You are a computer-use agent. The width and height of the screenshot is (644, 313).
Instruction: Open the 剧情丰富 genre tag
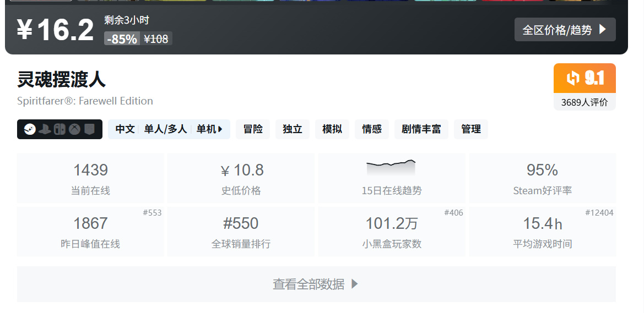(x=421, y=129)
